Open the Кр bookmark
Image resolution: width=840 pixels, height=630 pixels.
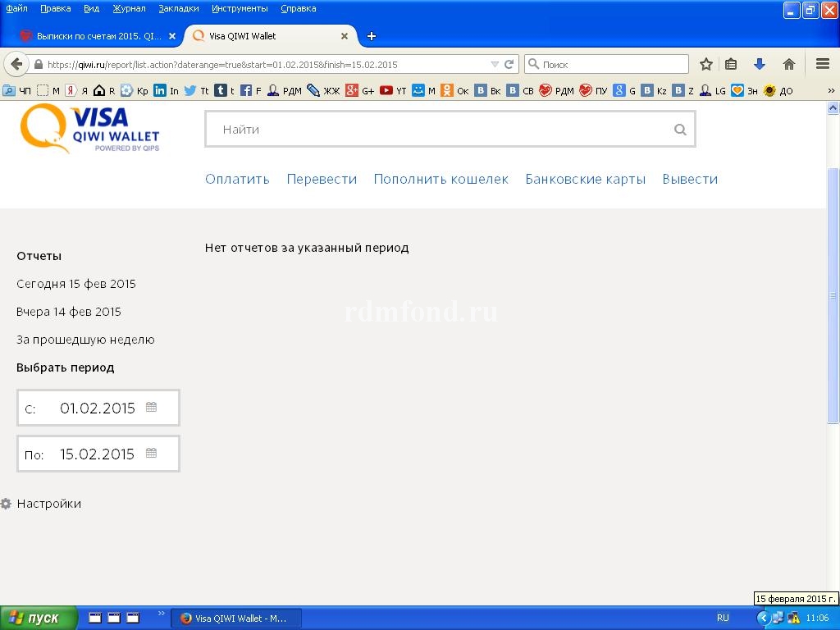(x=134, y=90)
